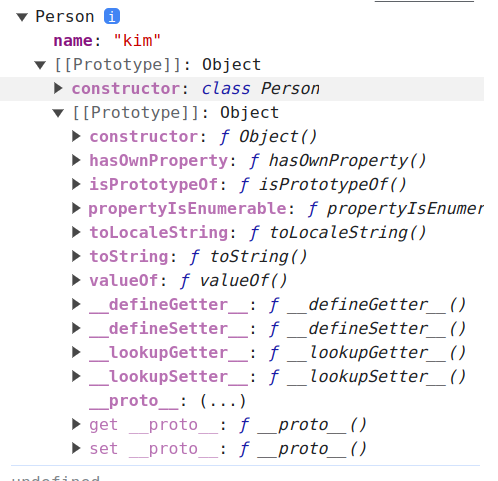This screenshot has height=481, width=498.
Task: Expand the valueOf function arrow
Action: pos(76,280)
